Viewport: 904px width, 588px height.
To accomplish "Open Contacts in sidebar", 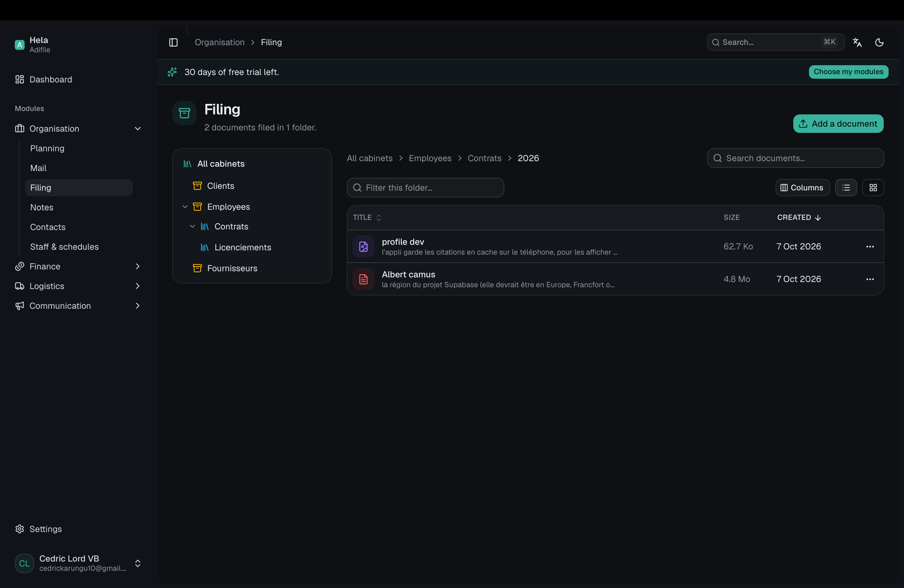I will [79, 227].
